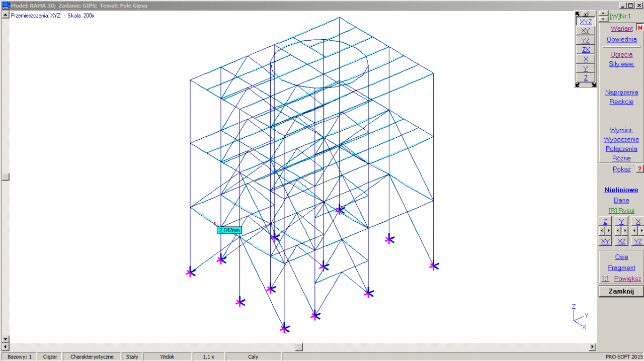Viewport: 644px width, 361px height.
Task: Click the red question mark help icon
Action: pyautogui.click(x=639, y=169)
